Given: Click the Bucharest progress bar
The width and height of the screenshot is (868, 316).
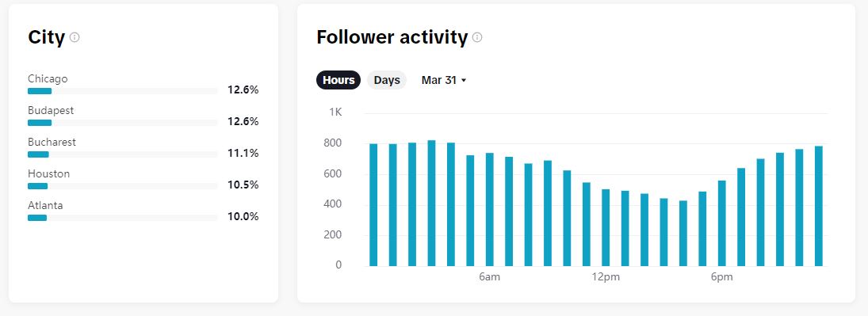Looking at the screenshot, I should (122, 154).
